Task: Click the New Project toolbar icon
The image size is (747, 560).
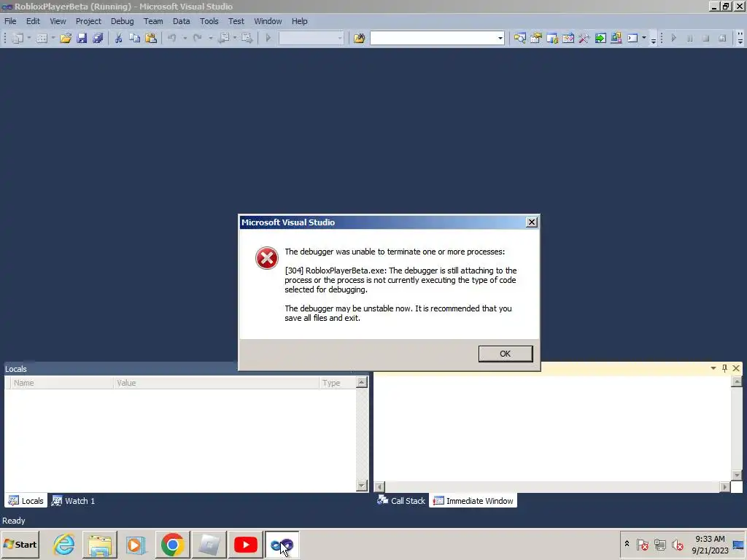Action: 18,38
